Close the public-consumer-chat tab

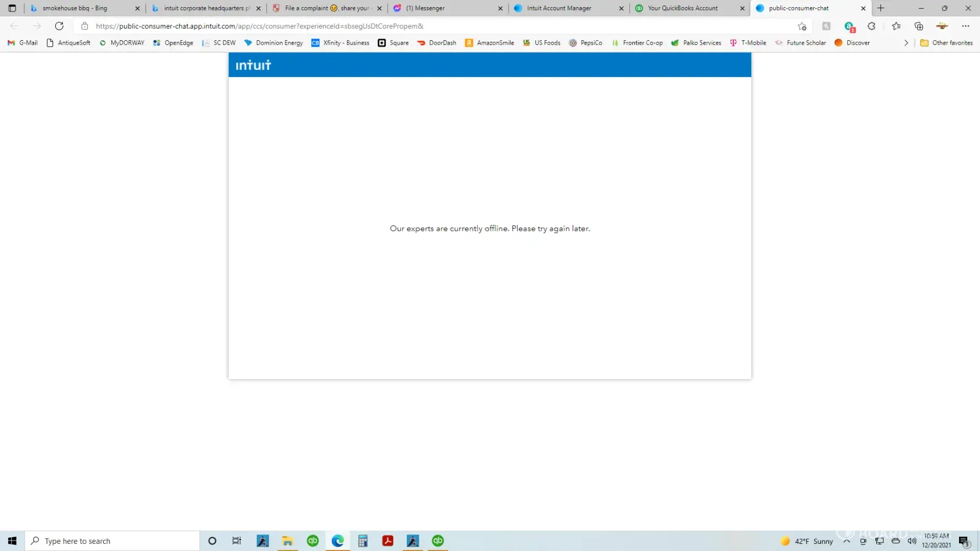pyautogui.click(x=863, y=8)
